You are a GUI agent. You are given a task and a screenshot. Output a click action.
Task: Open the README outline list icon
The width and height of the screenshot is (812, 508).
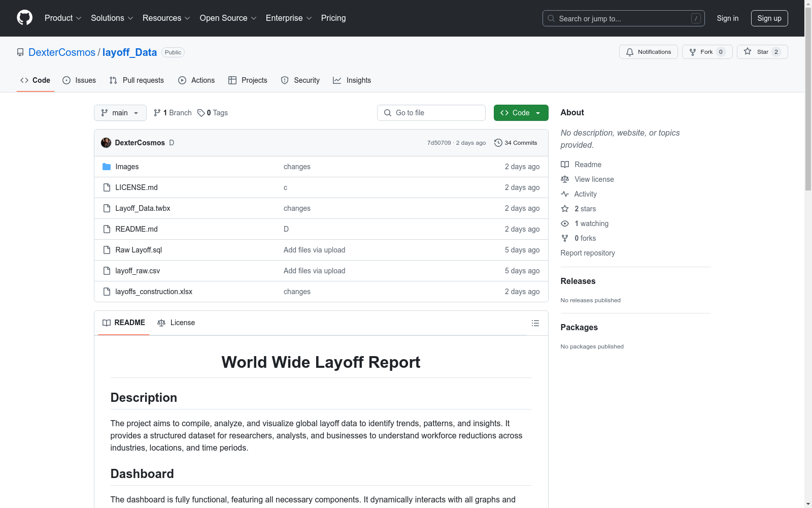535,323
